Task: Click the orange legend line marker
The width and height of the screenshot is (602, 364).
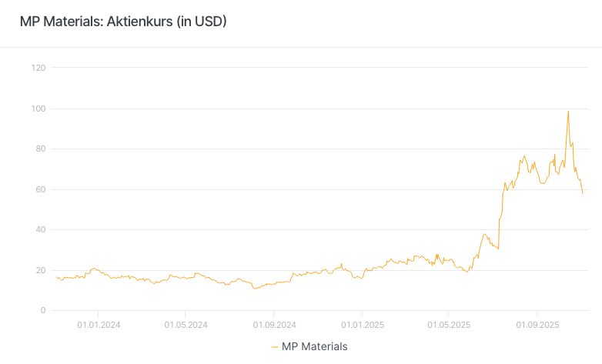Action: coord(275,347)
